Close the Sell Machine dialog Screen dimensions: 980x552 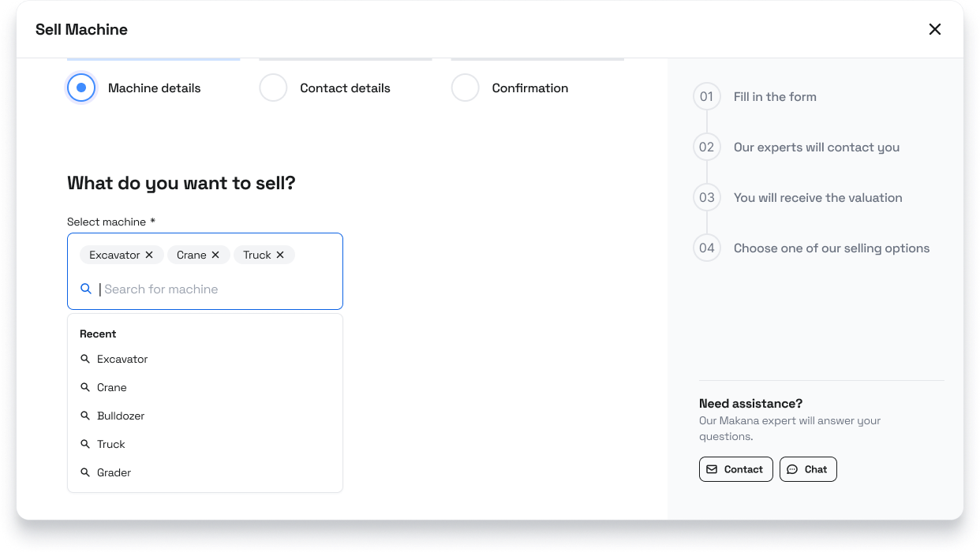(934, 29)
